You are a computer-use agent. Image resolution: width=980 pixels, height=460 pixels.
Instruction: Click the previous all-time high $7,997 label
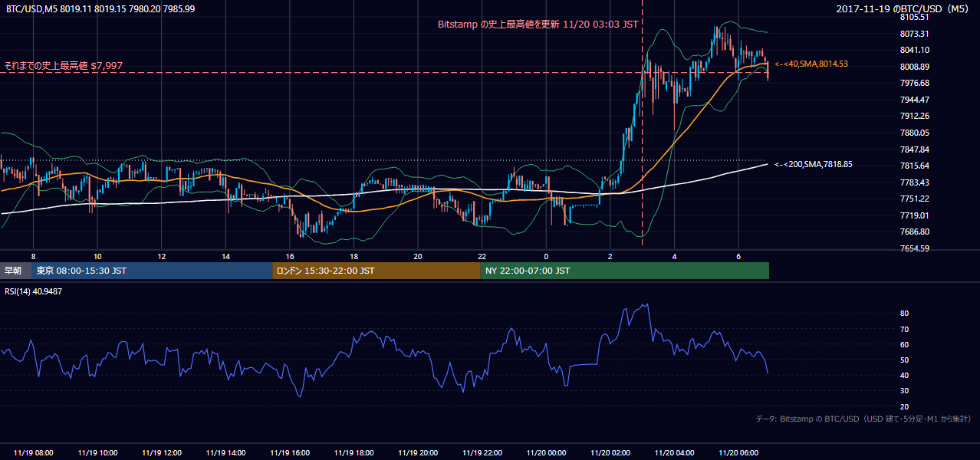click(x=63, y=66)
